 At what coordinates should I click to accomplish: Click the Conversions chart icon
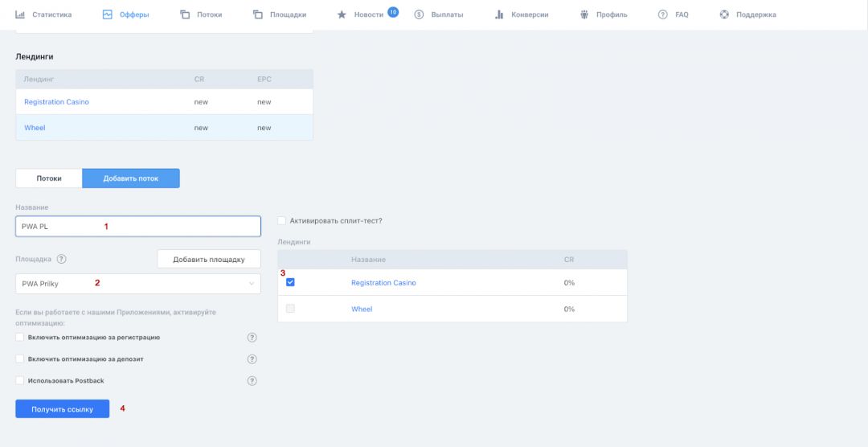coord(498,14)
